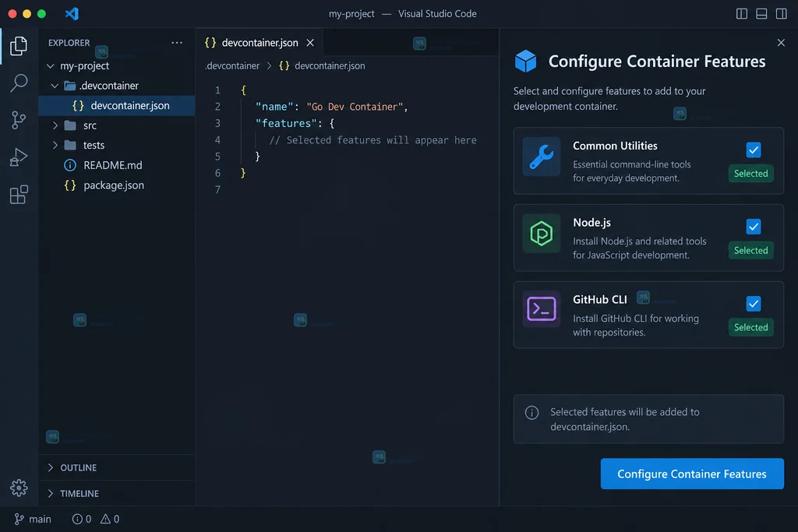
Task: Open Source Control view in activity bar
Action: pyautogui.click(x=19, y=120)
